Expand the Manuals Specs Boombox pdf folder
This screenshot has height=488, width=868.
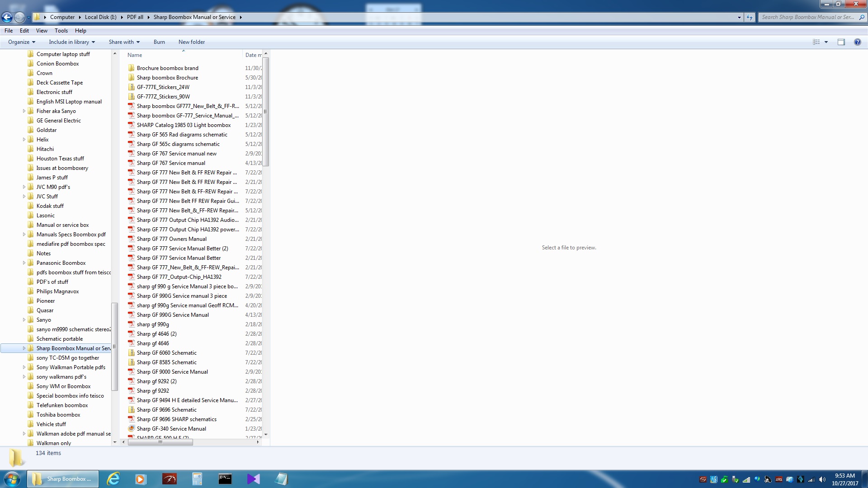(24, 235)
